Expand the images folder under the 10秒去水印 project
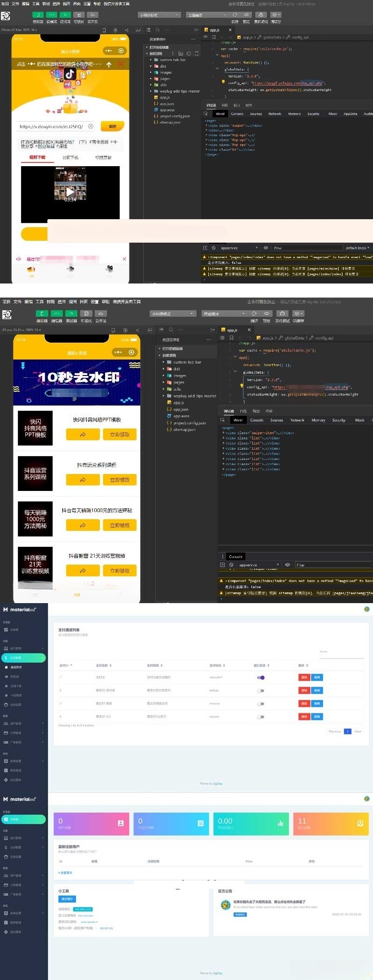 (x=179, y=375)
